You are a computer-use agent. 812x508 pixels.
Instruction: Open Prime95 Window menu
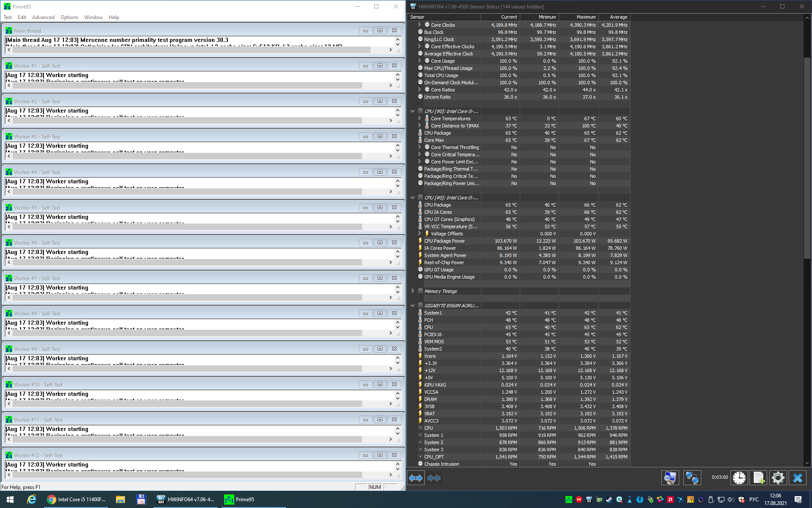tap(93, 17)
